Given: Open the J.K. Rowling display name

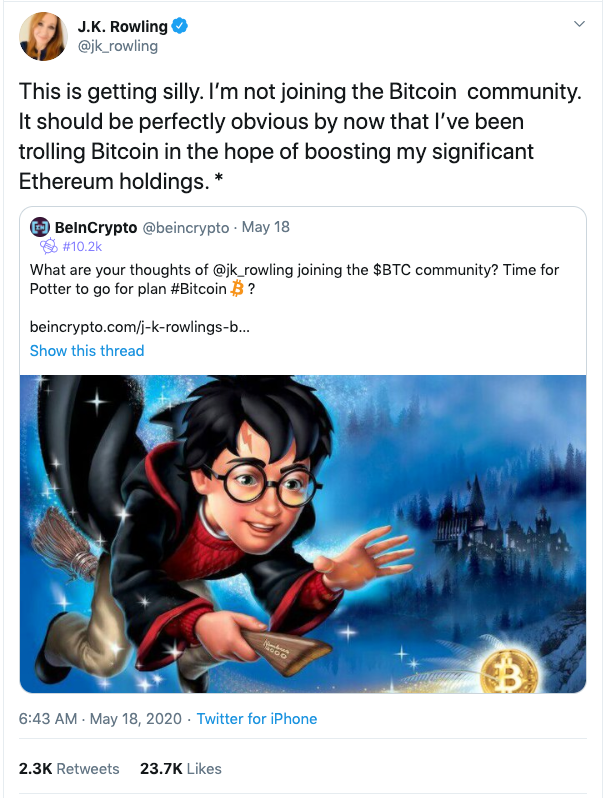Looking at the screenshot, I should coord(122,26).
